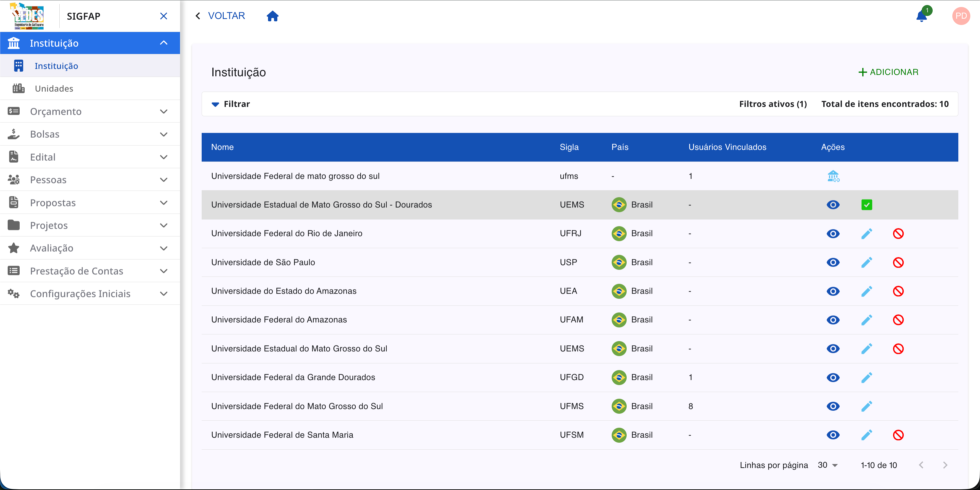The width and height of the screenshot is (980, 490).
Task: Block Universidade Federal de Santa Maria
Action: pos(898,435)
